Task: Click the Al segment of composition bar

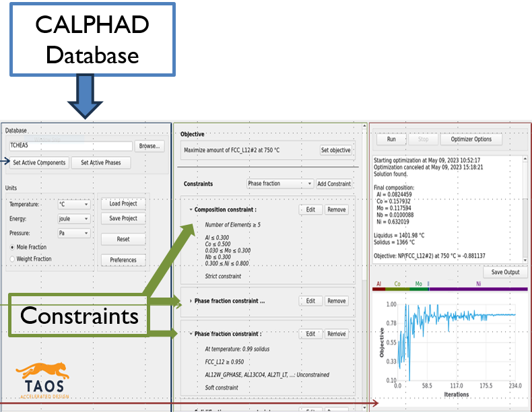Action: pyautogui.click(x=379, y=289)
